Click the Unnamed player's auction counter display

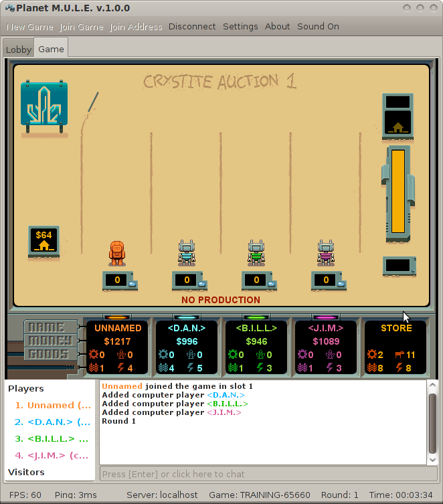point(120,280)
